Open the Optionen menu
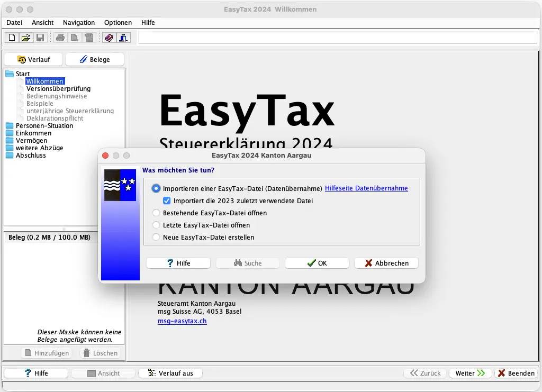Screen dimensions: 542x392 [x=118, y=22]
